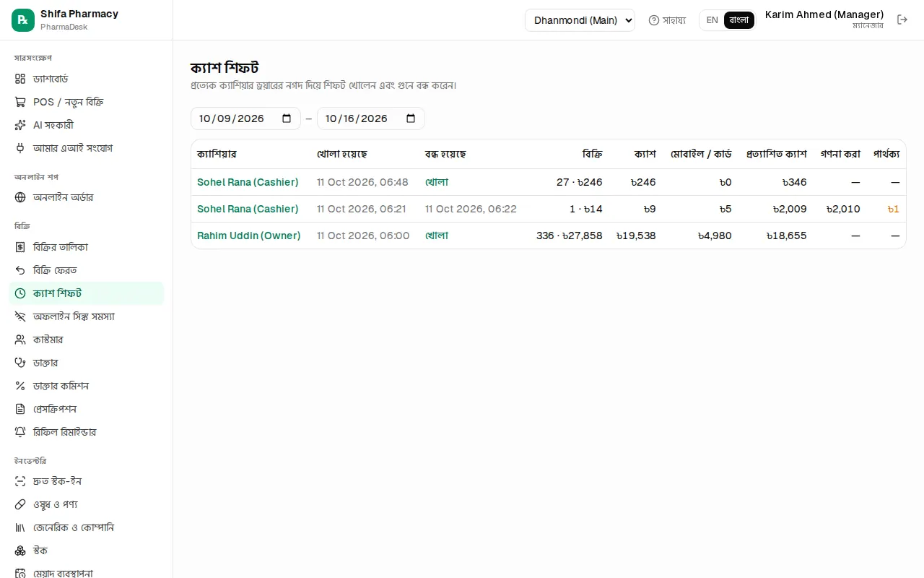Image resolution: width=924 pixels, height=578 pixels.
Task: Click the refill reminder bell icon
Action: tap(20, 432)
